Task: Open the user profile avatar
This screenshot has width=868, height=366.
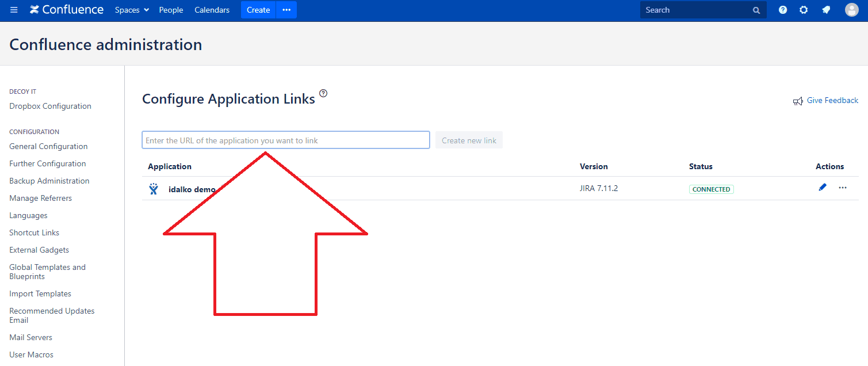Action: (851, 9)
